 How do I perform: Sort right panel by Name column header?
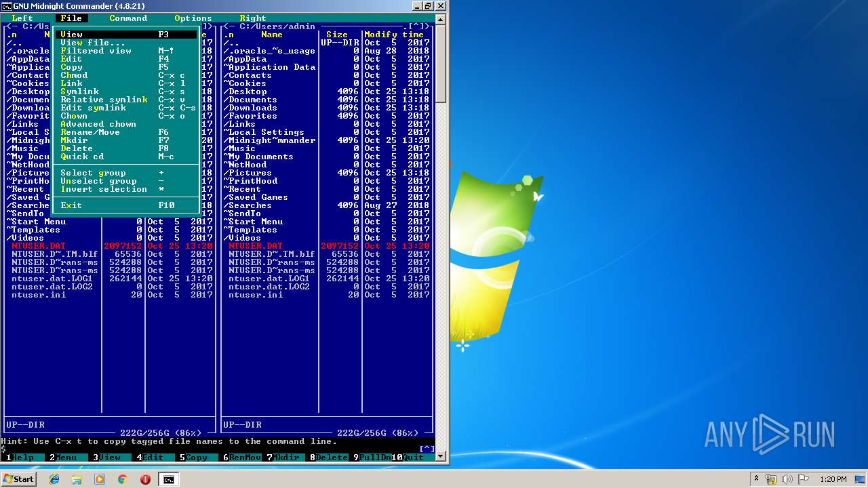(x=272, y=35)
